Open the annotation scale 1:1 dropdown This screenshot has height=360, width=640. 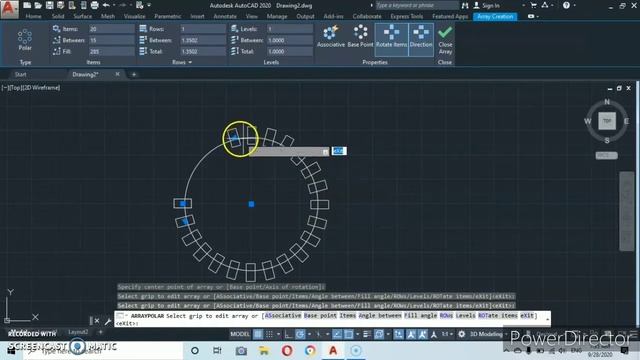451,334
